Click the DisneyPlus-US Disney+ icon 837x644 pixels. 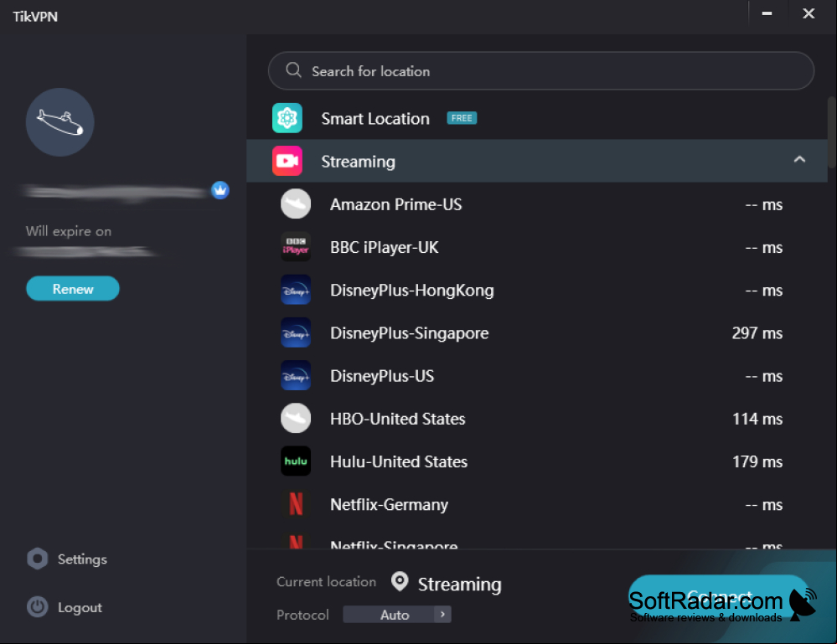pyautogui.click(x=296, y=375)
